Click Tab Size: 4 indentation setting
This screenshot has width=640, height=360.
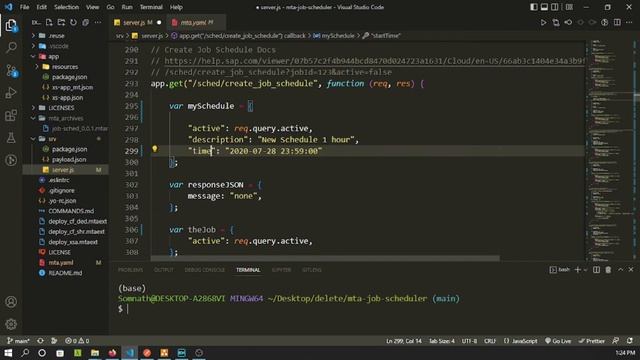click(x=442, y=341)
